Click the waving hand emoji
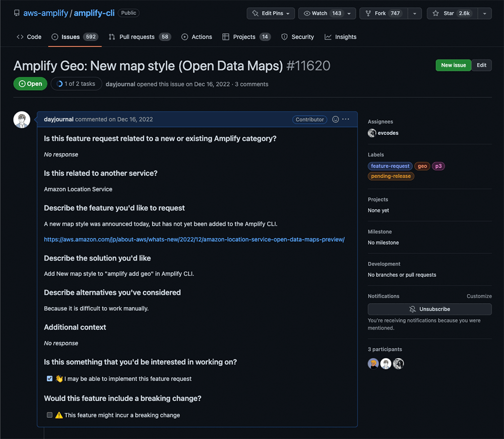Screen dimensions: 504x439 (x=59, y=379)
